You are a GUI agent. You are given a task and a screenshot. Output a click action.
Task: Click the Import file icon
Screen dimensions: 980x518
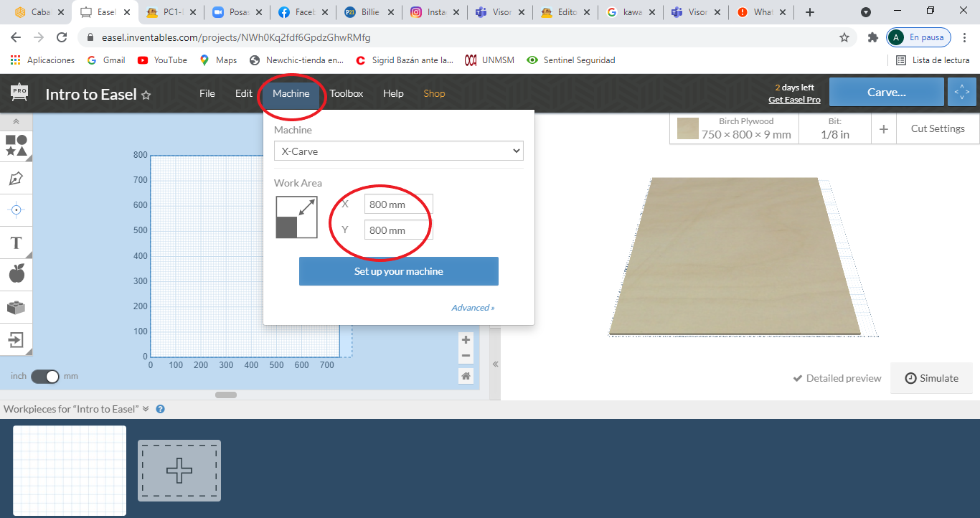[x=16, y=339]
